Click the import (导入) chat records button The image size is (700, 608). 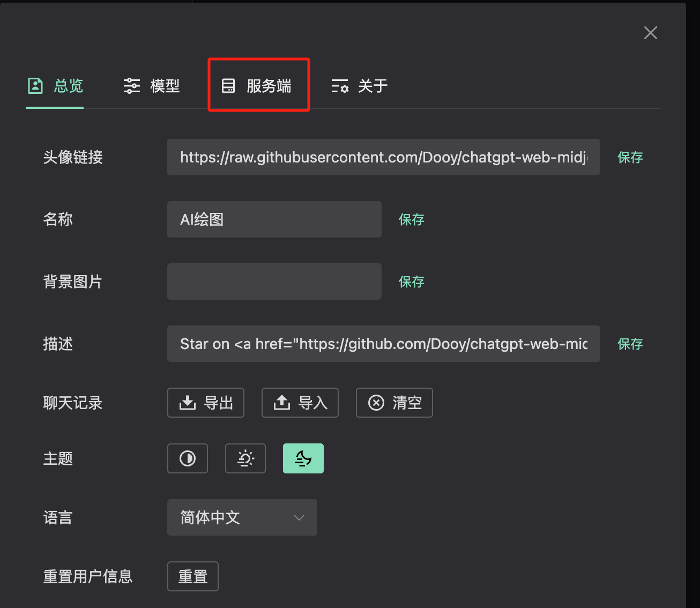click(x=300, y=403)
